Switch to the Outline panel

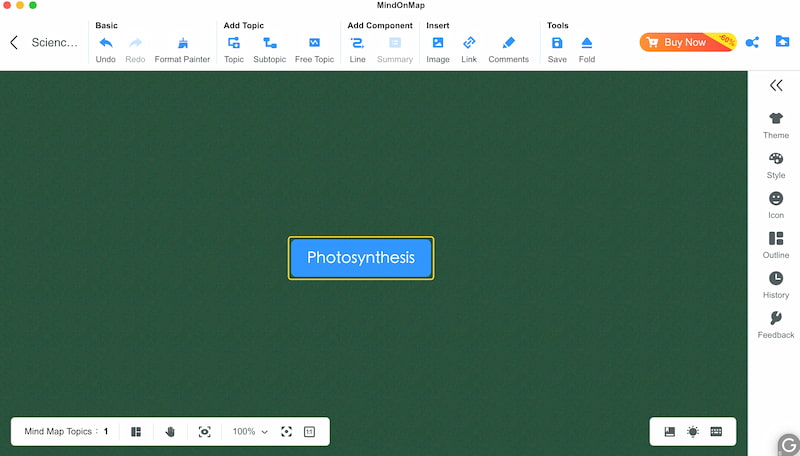click(776, 245)
